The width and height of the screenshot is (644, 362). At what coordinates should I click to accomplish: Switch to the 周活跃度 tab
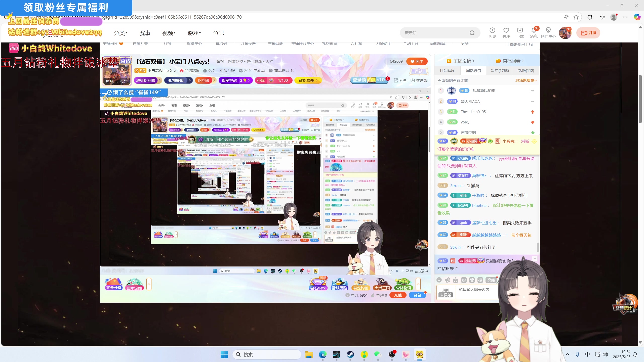point(473,71)
